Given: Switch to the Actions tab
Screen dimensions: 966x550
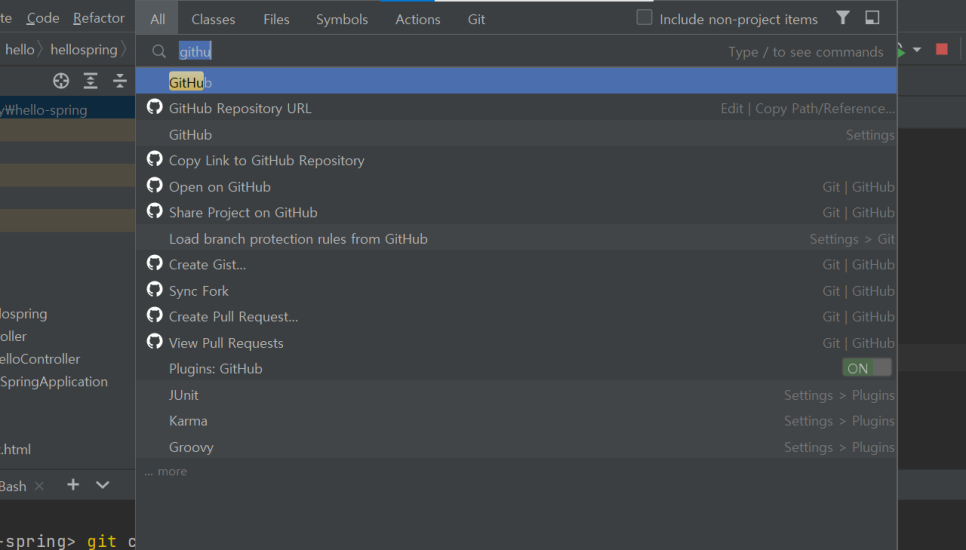Looking at the screenshot, I should tap(418, 19).
